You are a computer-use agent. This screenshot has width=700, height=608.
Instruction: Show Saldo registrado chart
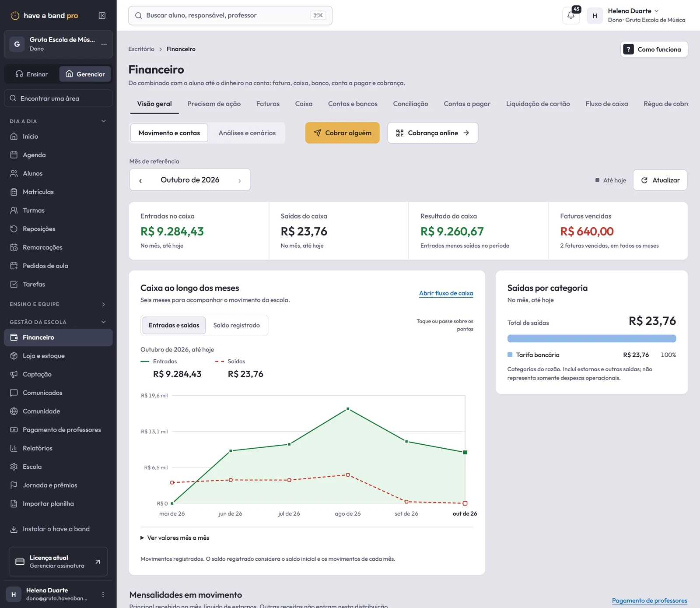236,325
